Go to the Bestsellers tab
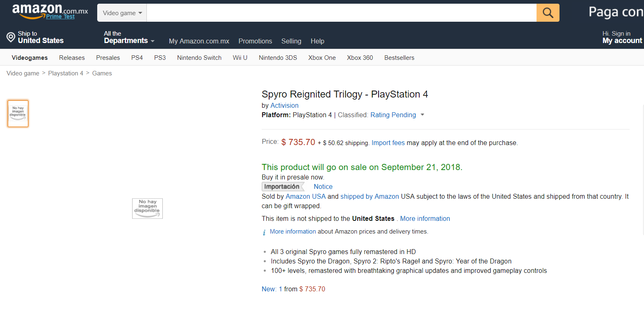644x311 pixels. (399, 58)
